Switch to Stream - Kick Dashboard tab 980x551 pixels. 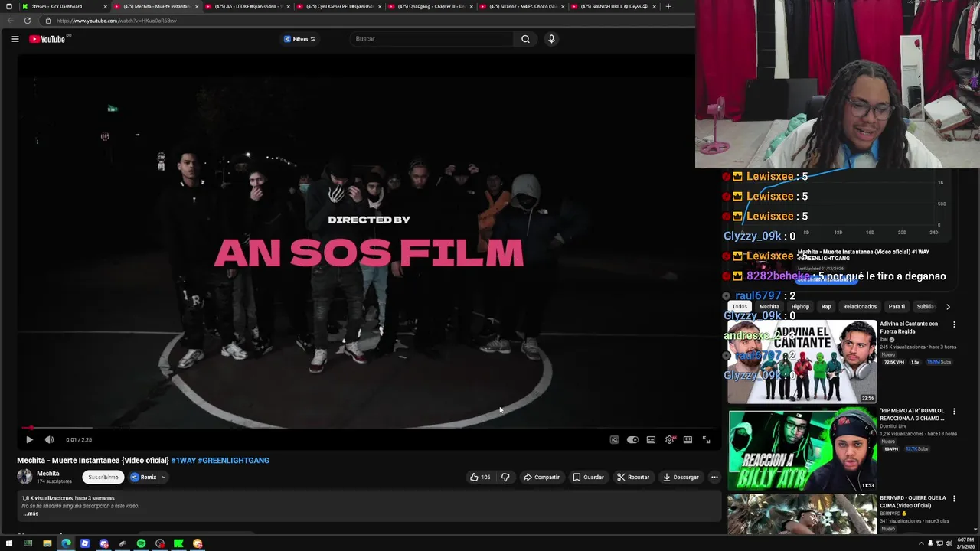[x=64, y=6]
